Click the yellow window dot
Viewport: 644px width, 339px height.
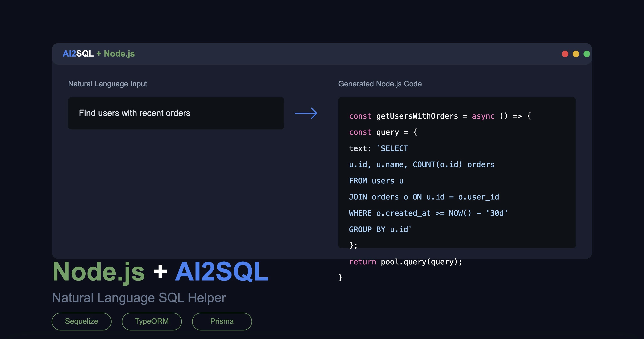(x=576, y=54)
